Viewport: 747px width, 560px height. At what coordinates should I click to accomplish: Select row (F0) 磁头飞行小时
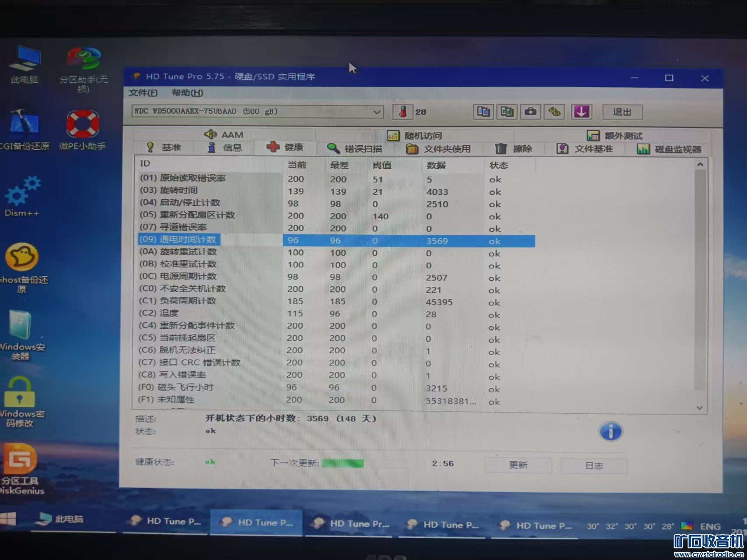coord(336,388)
